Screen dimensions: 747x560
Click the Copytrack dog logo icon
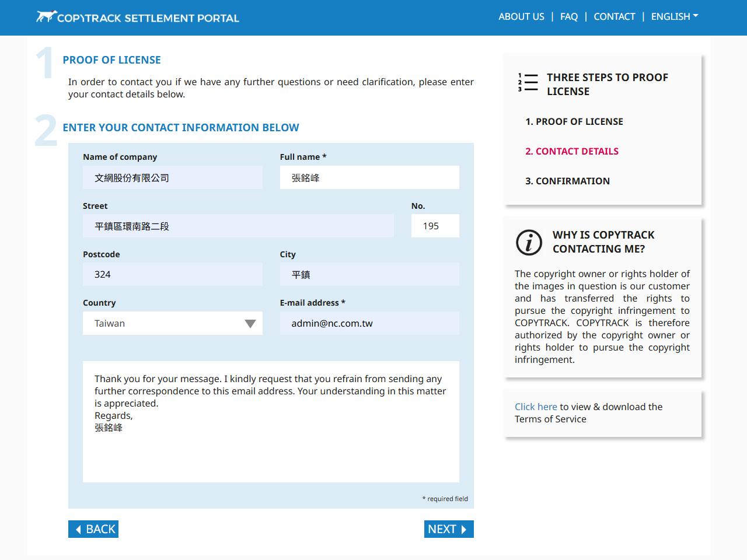tap(46, 16)
